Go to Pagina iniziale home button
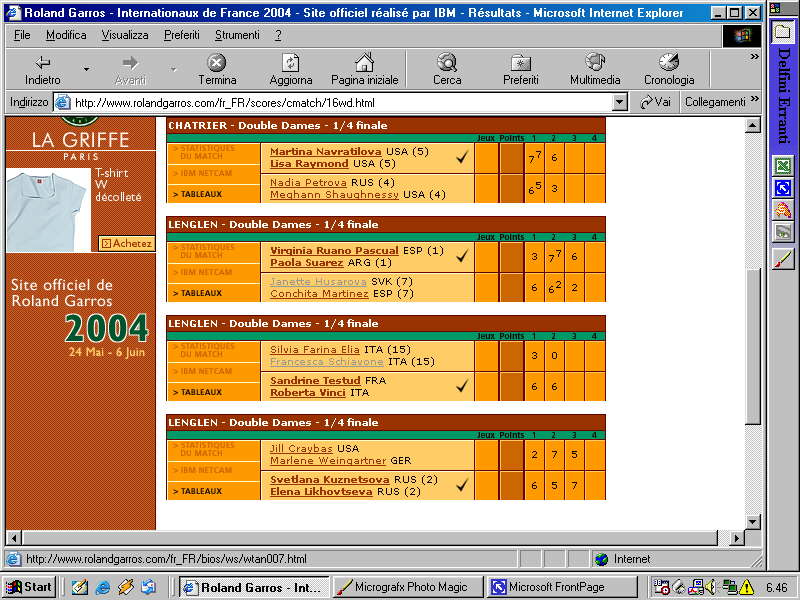The height and width of the screenshot is (600, 800). 364,69
